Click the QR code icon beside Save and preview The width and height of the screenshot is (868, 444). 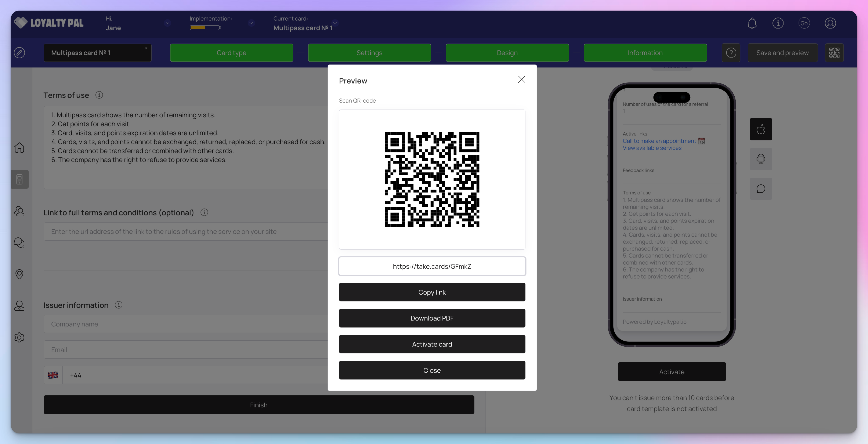tap(834, 53)
